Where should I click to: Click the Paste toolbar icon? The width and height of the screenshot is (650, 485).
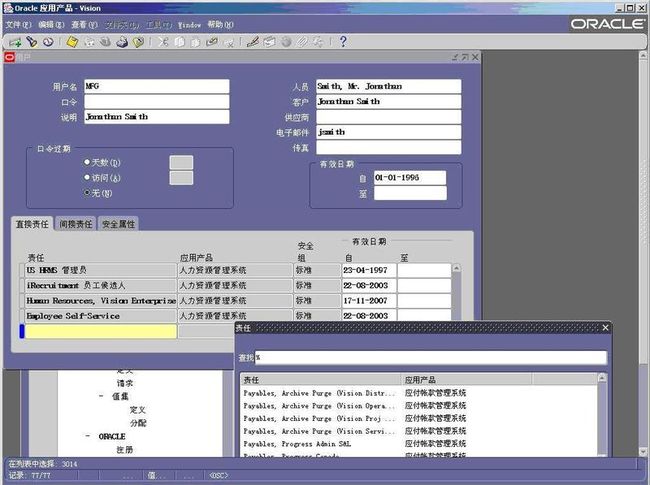tap(196, 42)
